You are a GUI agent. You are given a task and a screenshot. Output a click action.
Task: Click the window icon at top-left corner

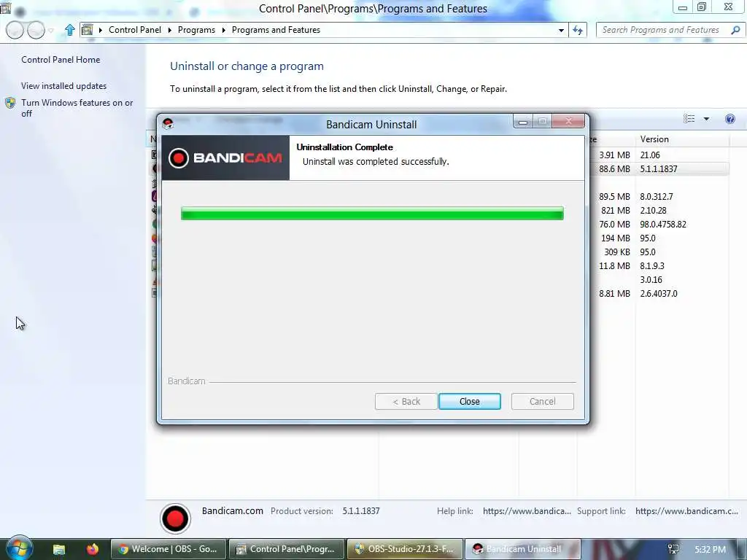[x=5, y=7]
